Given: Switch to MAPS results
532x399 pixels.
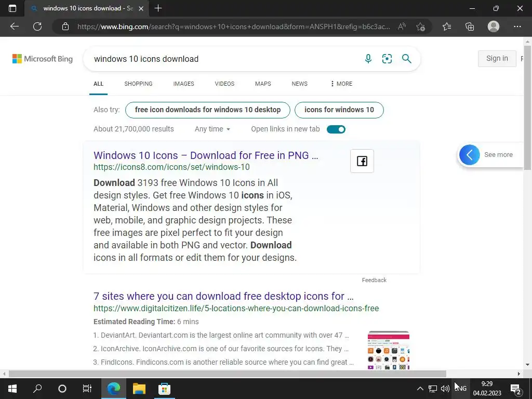Looking at the screenshot, I should (263, 84).
